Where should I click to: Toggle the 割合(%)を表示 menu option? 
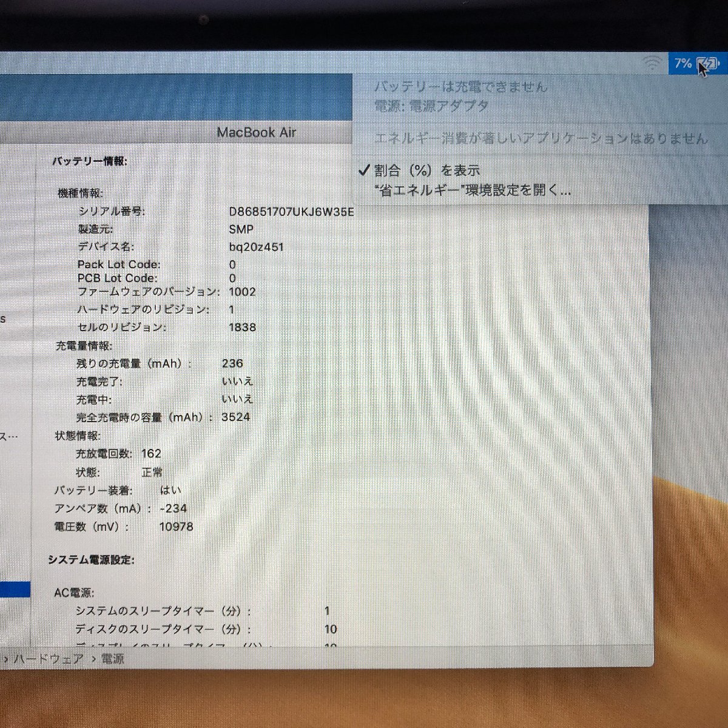pyautogui.click(x=426, y=170)
